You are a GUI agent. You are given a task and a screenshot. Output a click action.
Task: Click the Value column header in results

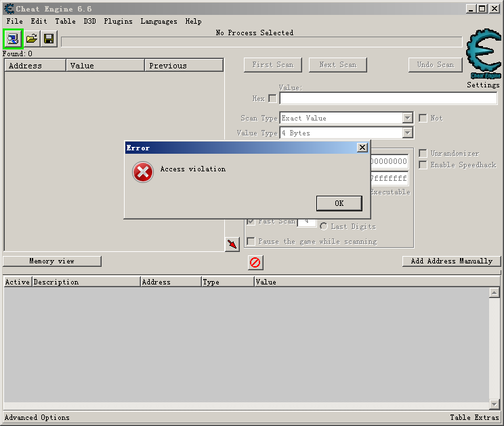pos(106,66)
